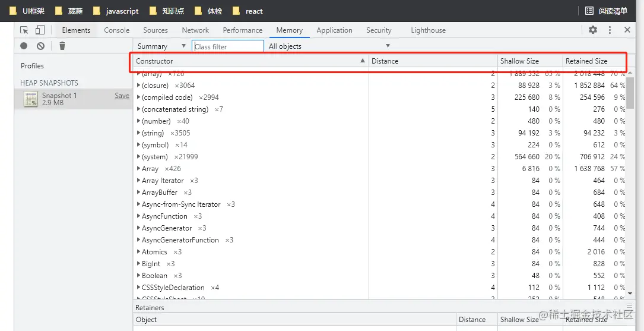Sort by upper Shallow Size column header

[x=530, y=61]
